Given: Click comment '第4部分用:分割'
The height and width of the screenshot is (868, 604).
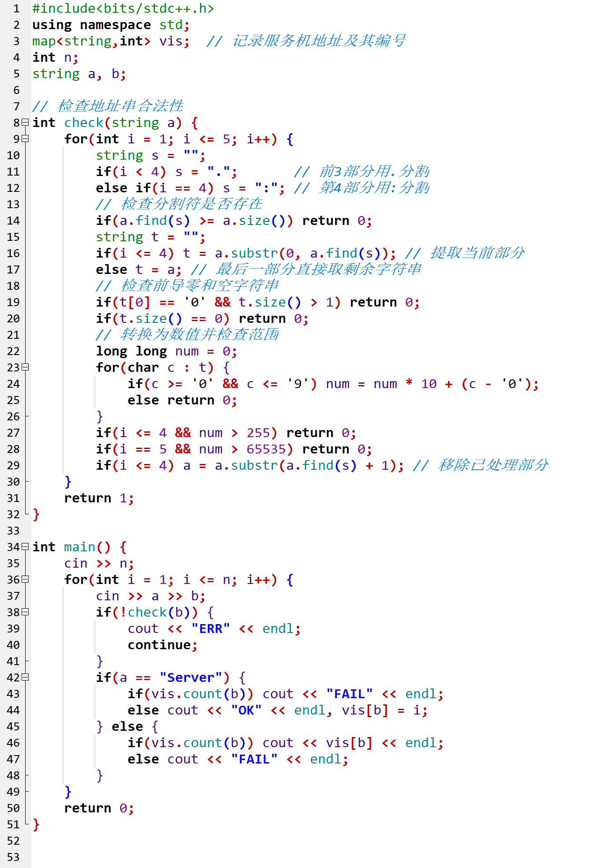Looking at the screenshot, I should pos(374,187).
